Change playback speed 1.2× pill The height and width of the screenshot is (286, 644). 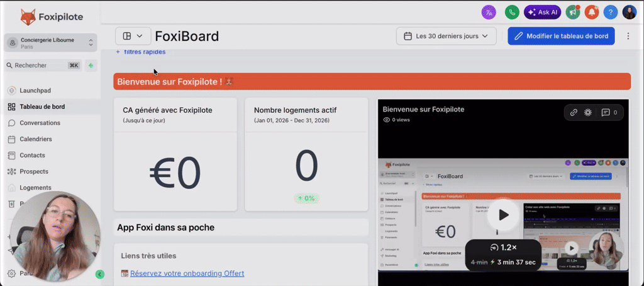tap(504, 248)
